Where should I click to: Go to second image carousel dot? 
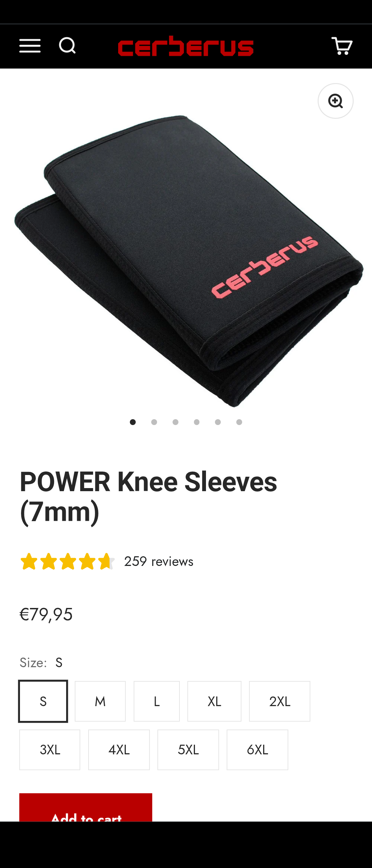coord(154,422)
